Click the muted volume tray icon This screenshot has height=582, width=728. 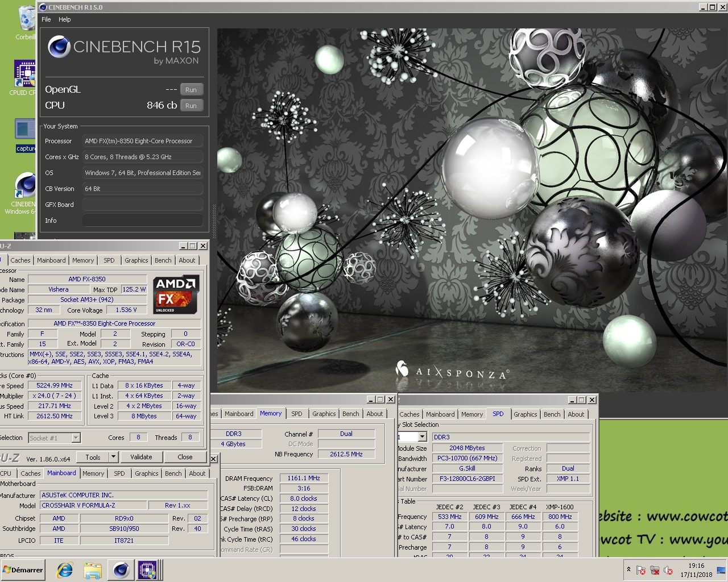[668, 570]
